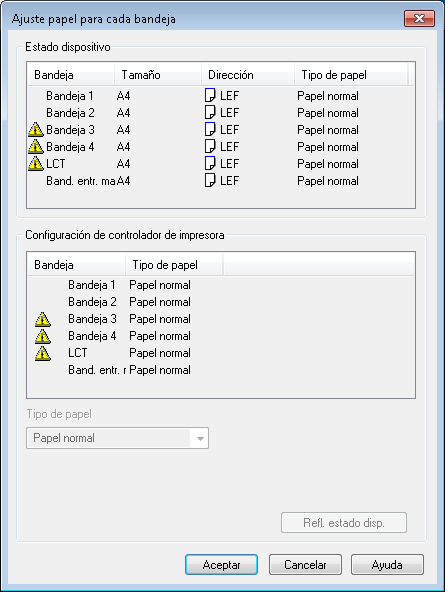The width and height of the screenshot is (445, 592).
Task: Click Tipo de papel header in controlador list
Action: click(174, 264)
